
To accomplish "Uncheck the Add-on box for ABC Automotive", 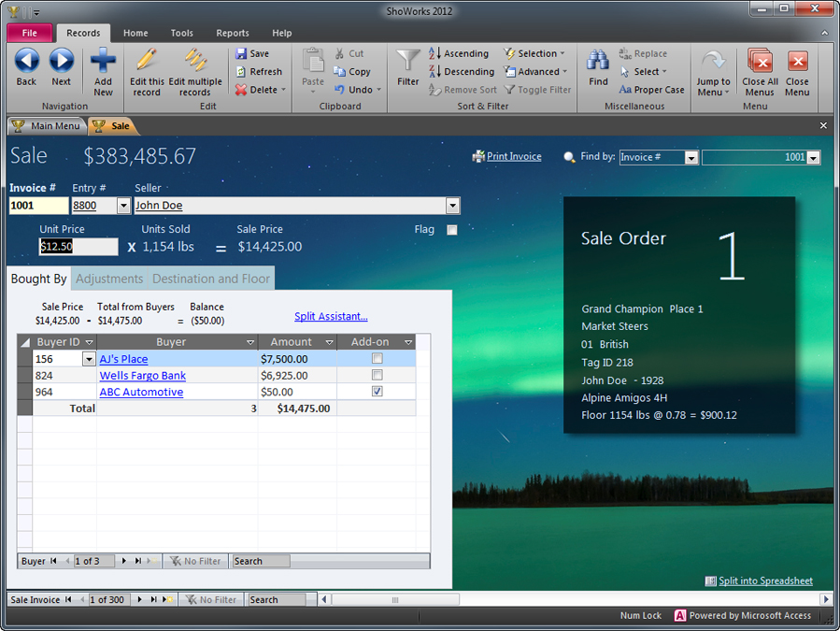I will (377, 392).
